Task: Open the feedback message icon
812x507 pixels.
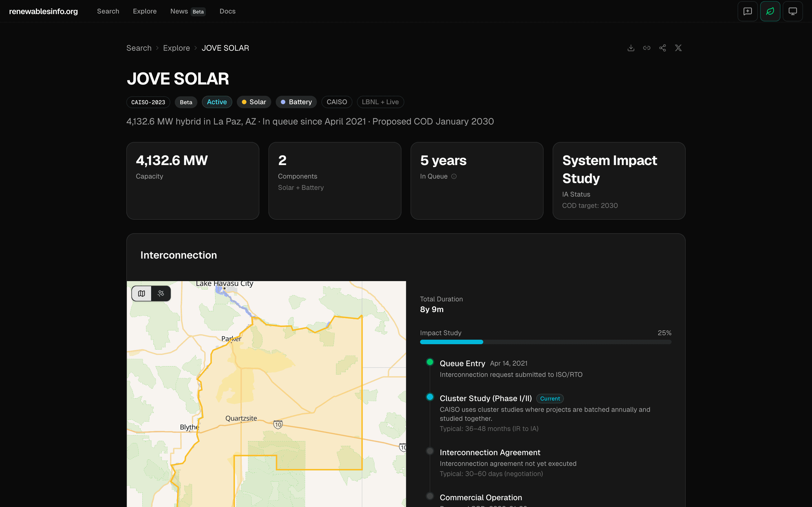Action: click(748, 11)
